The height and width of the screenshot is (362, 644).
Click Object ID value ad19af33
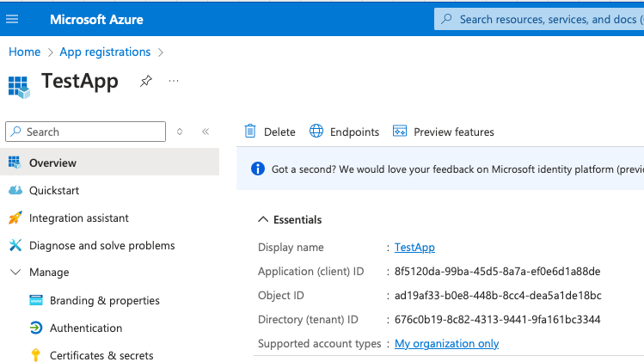[498, 296]
